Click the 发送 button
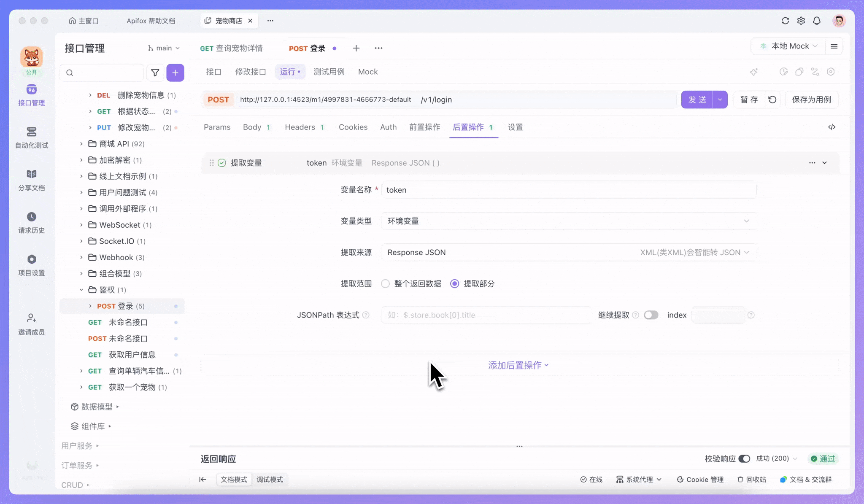Viewport: 864px width, 504px height. pyautogui.click(x=697, y=100)
